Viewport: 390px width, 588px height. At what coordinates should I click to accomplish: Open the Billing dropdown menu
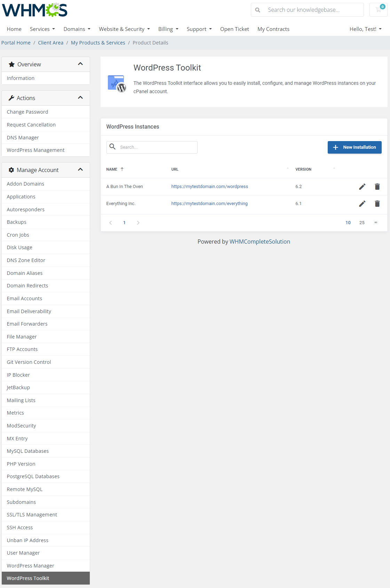point(168,29)
